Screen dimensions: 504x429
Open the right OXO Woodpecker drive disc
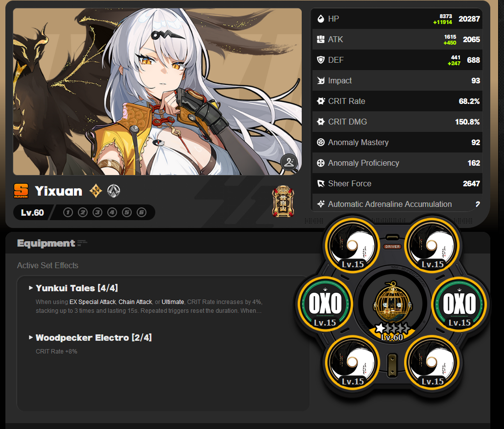(x=459, y=303)
